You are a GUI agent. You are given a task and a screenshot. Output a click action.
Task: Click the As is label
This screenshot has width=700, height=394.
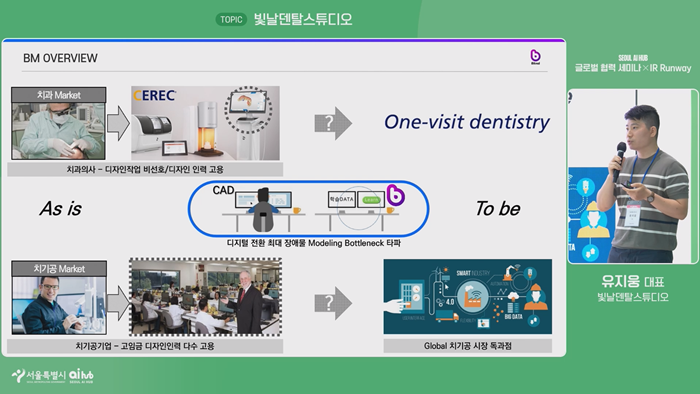[61, 208]
